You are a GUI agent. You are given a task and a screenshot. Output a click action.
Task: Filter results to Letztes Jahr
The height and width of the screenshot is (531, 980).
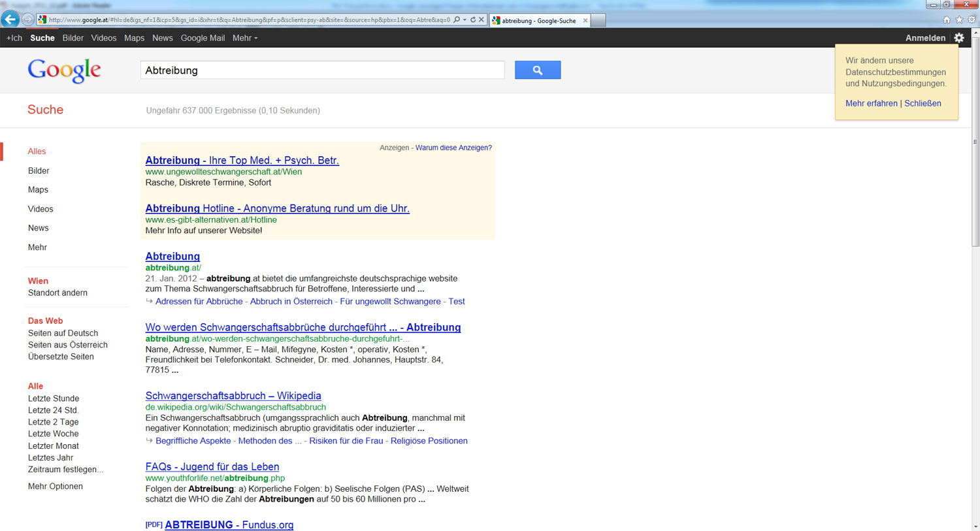[x=50, y=458]
